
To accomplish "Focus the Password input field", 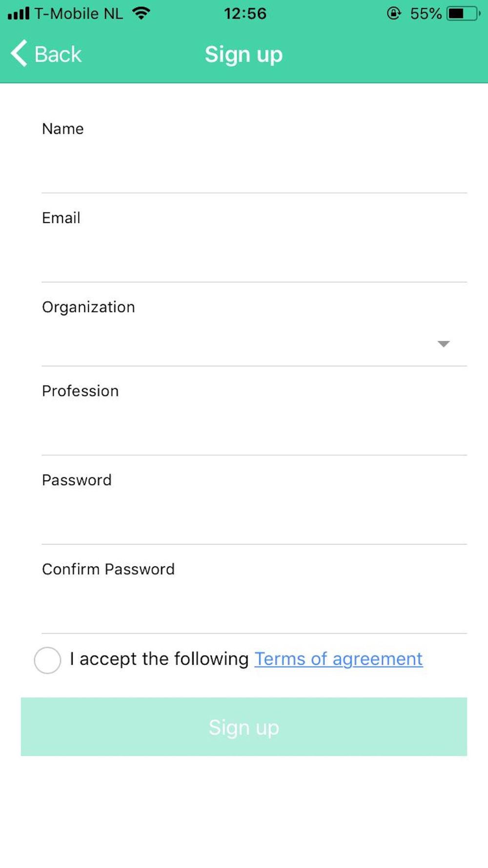I will 254,517.
